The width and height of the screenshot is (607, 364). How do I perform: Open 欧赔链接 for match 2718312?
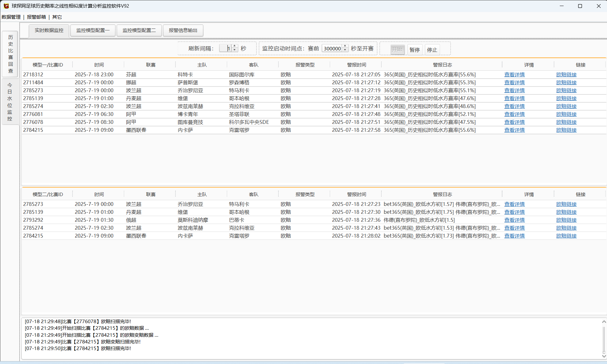tap(566, 75)
